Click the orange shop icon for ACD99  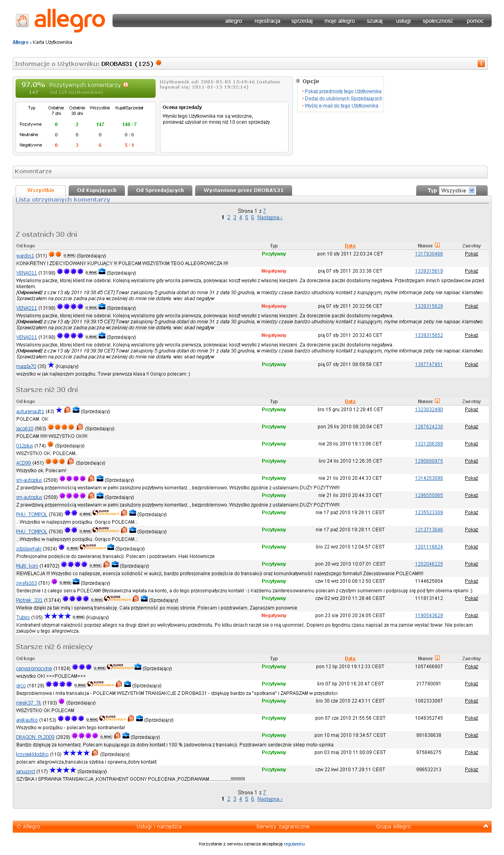click(x=71, y=461)
